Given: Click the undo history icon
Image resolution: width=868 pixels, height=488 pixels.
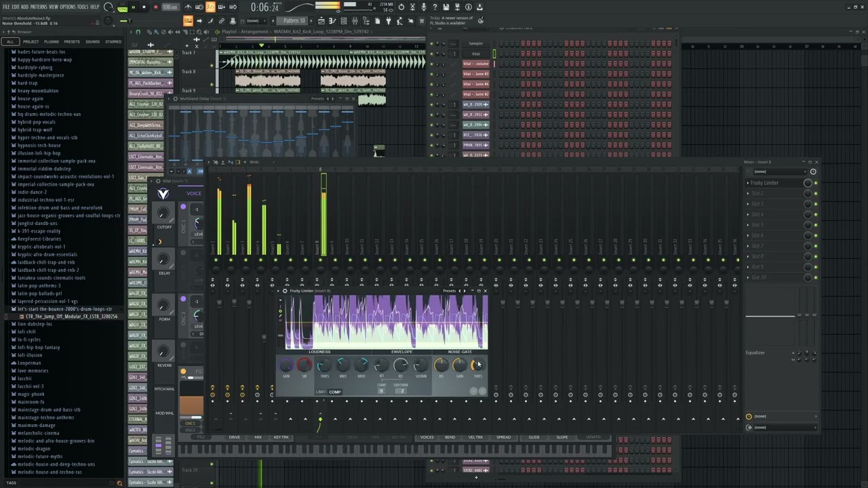Looking at the screenshot, I should point(401,7).
